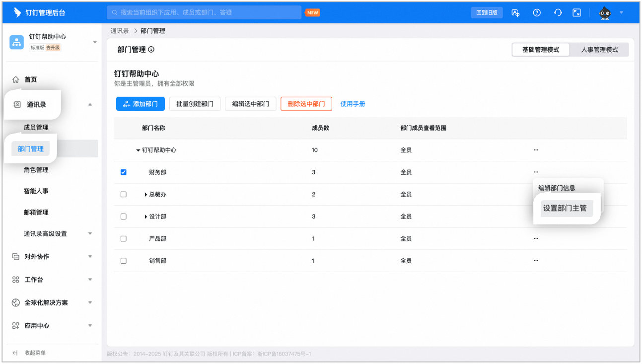The height and width of the screenshot is (364, 642).
Task: Click the red 删除选中部门 button
Action: point(306,104)
